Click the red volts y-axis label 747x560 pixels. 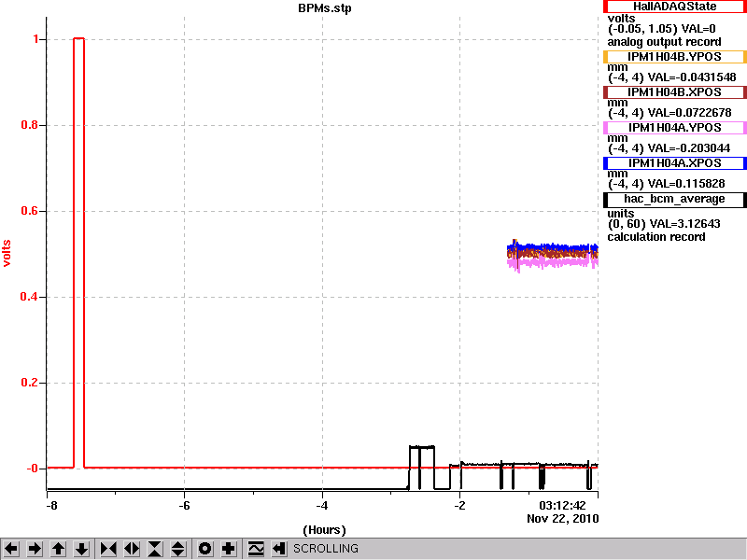coord(7,253)
